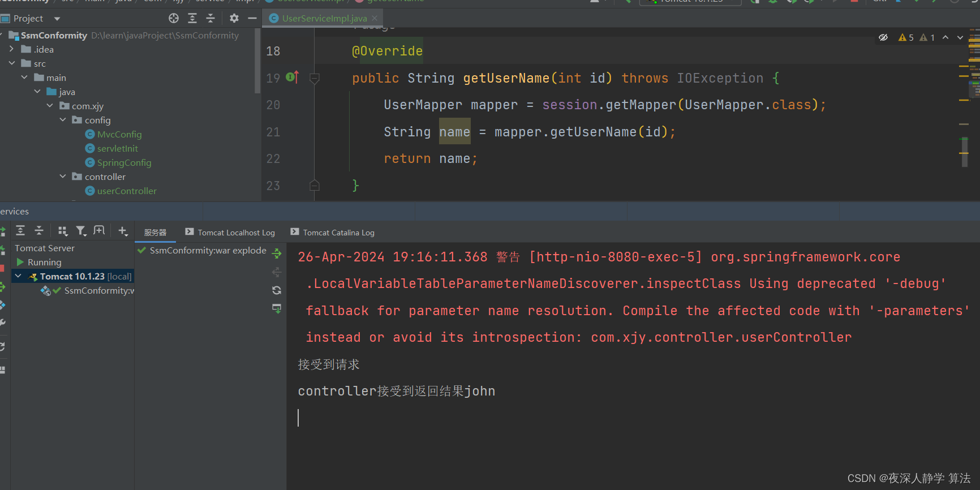Open the Tomcat Catalina Log tab
This screenshot has width=980, height=490.
pos(333,233)
